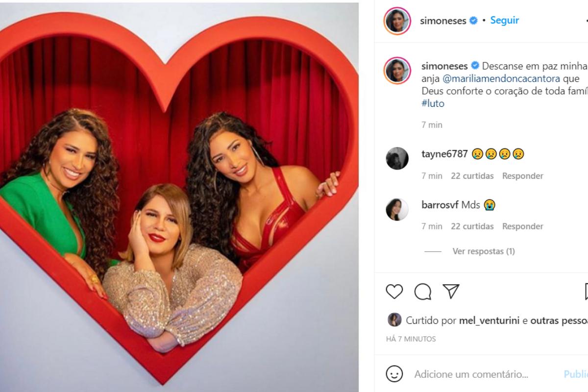The image size is (588, 392).
Task: Expand replies with Ver respostas (1)
Action: [483, 251]
